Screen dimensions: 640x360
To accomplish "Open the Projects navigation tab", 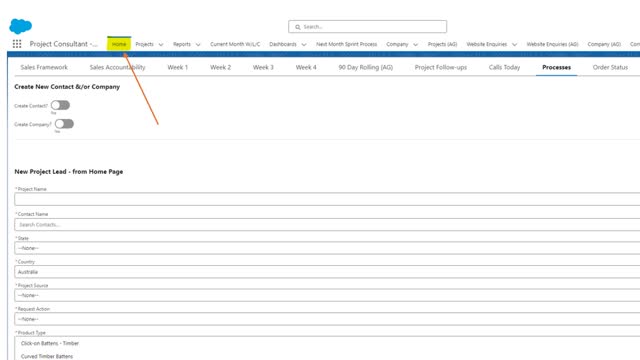I will pyautogui.click(x=144, y=44).
